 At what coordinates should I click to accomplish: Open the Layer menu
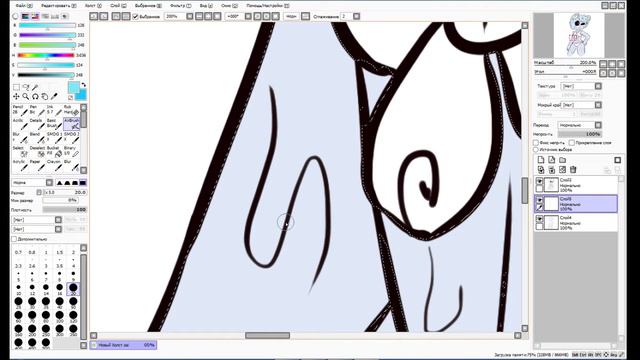click(118, 6)
